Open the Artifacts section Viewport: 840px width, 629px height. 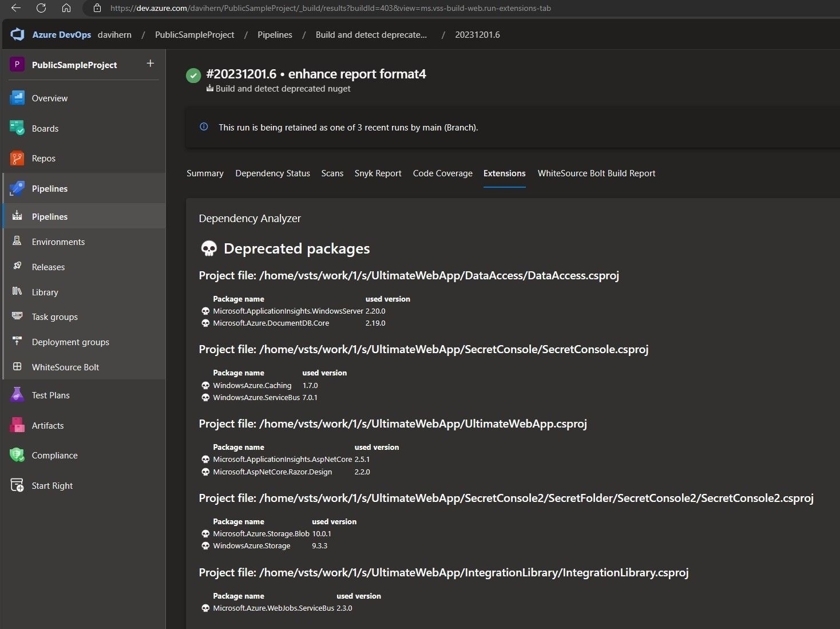[47, 425]
